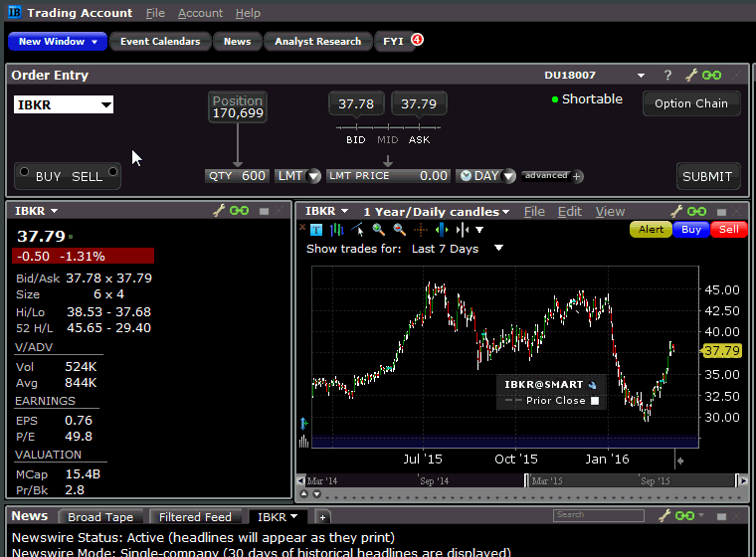Open the Last 7 Days trades dropdown
The height and width of the screenshot is (557, 756).
pos(498,249)
